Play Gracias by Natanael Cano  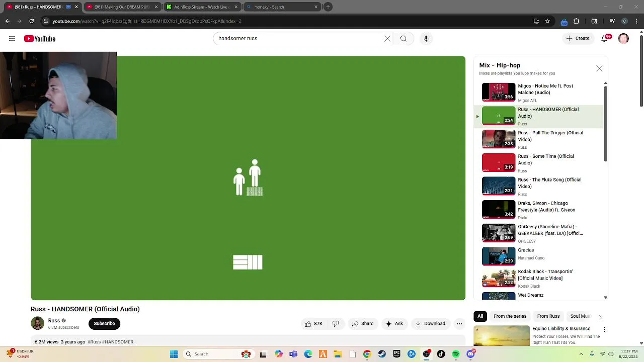click(538, 257)
